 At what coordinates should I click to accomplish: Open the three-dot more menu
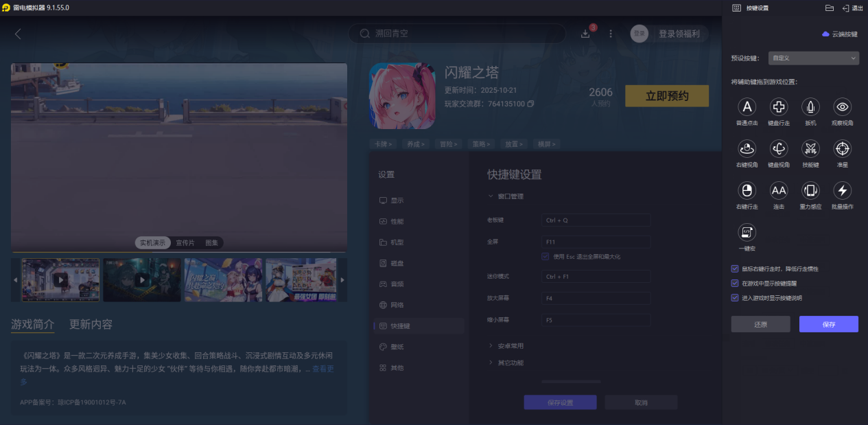pos(611,34)
